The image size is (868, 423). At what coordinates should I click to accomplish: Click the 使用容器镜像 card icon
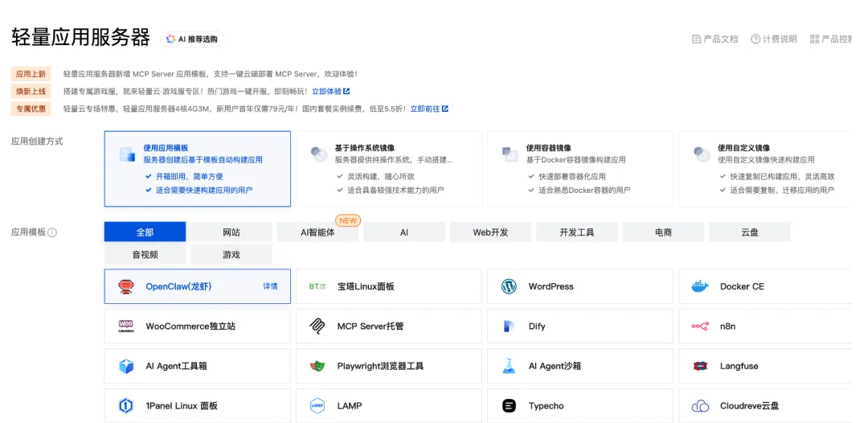(510, 154)
